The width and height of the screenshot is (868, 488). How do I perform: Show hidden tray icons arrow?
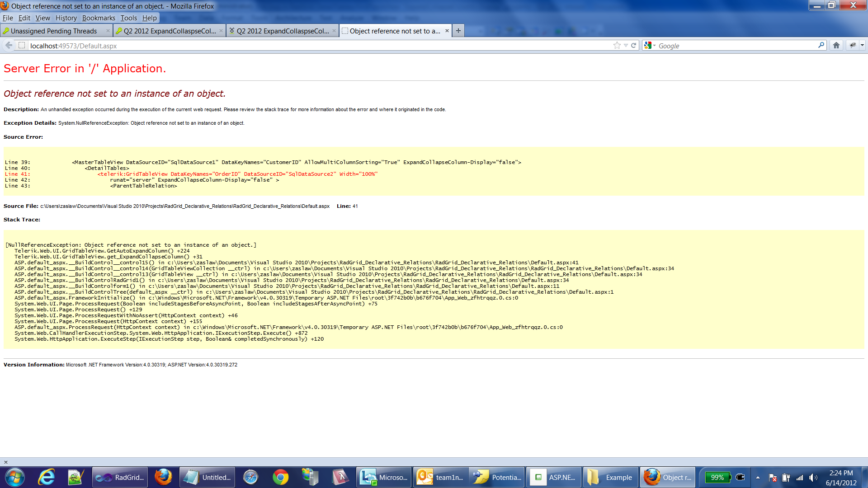(758, 478)
